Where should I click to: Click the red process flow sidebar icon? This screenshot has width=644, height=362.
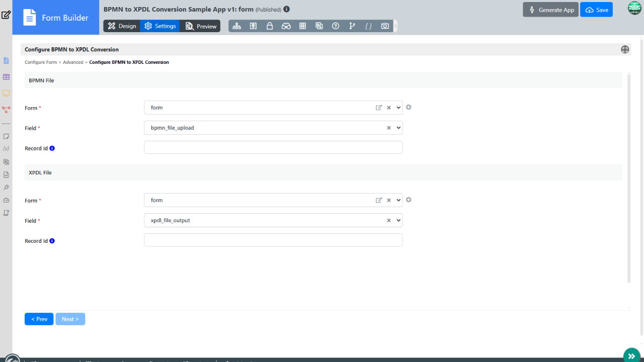(6, 109)
